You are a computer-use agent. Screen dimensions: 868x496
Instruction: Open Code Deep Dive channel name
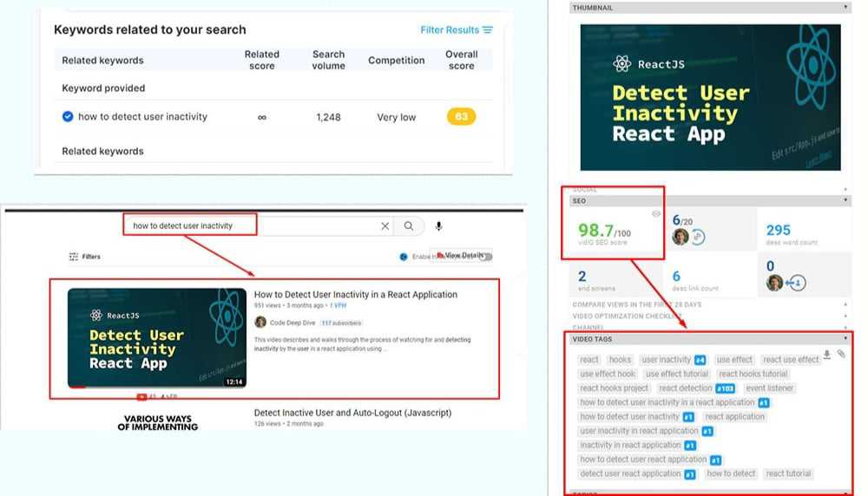(x=293, y=323)
